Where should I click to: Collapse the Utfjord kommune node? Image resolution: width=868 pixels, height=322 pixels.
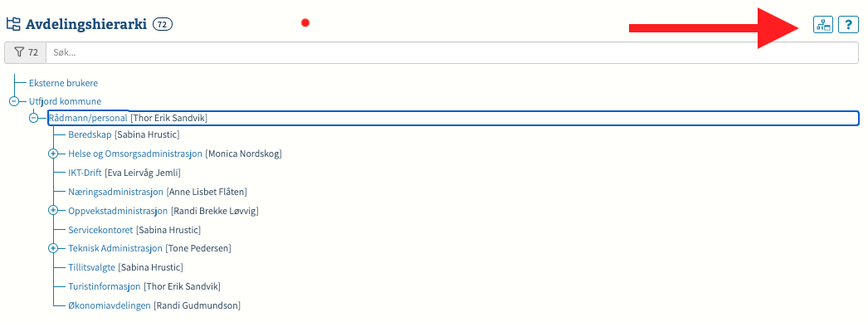(14, 101)
